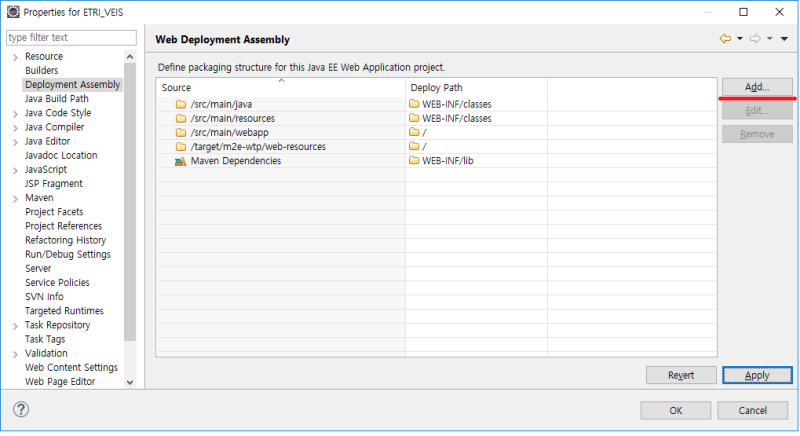Open Javadoc Location settings

pyautogui.click(x=61, y=156)
